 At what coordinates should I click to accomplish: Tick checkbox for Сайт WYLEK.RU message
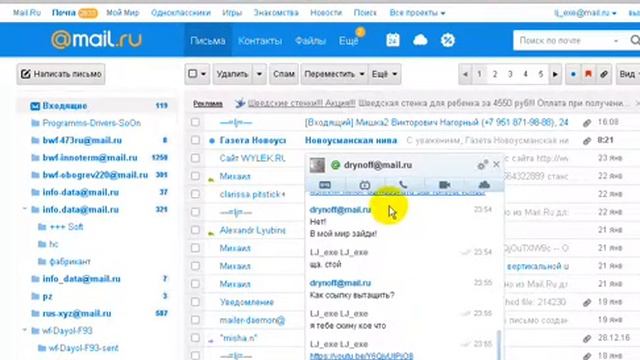point(196,158)
